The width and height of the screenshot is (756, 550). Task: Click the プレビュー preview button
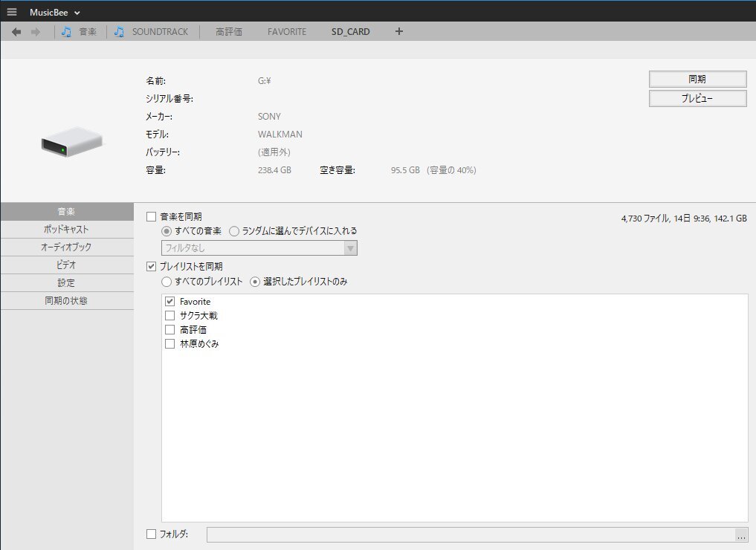point(697,99)
